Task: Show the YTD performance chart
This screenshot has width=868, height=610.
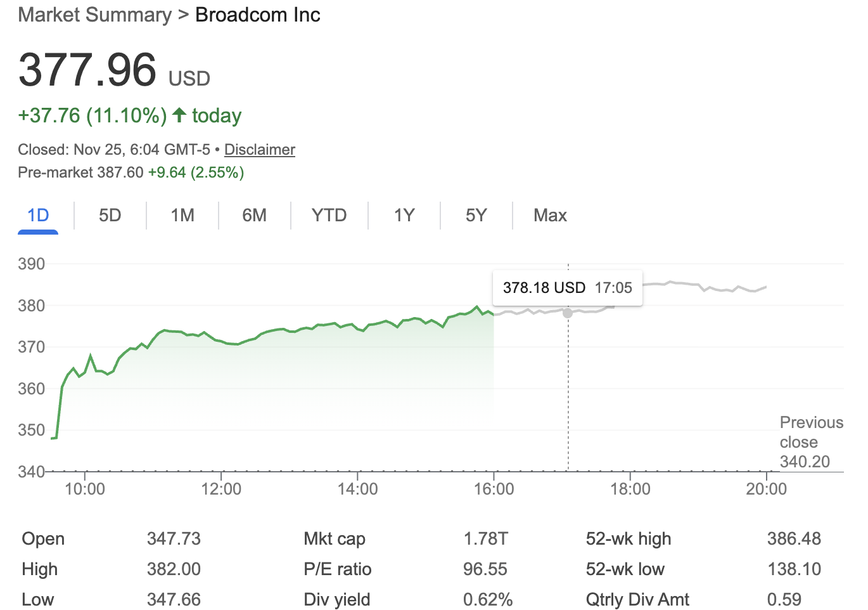Action: [328, 215]
